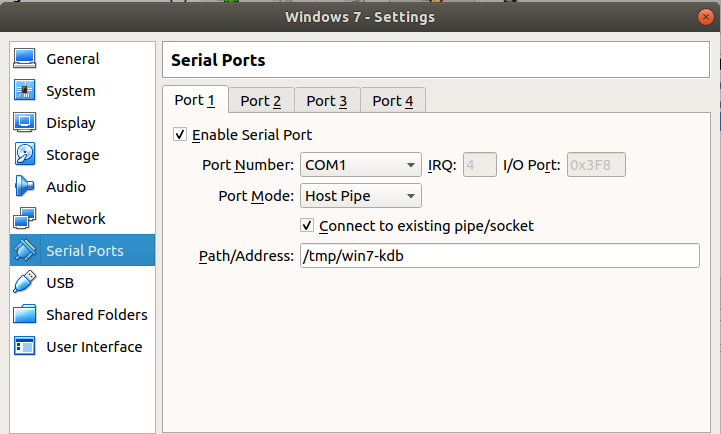Click the USB stick icon
721x434 pixels.
point(24,282)
